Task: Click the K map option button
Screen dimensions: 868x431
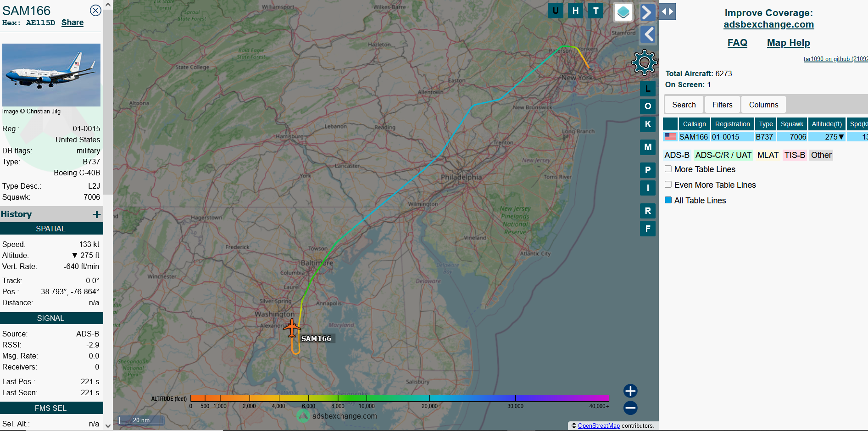Action: (x=648, y=124)
